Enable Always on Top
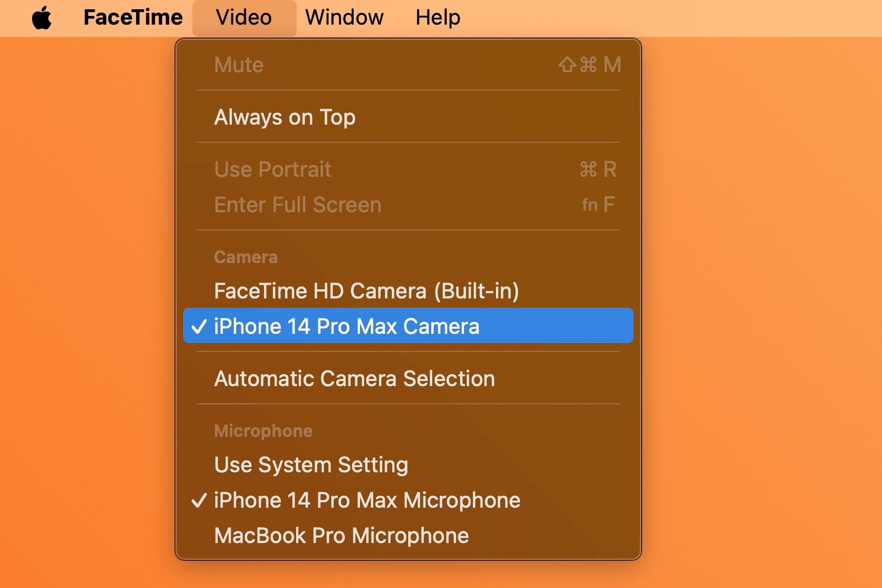The image size is (882, 588). click(x=408, y=117)
